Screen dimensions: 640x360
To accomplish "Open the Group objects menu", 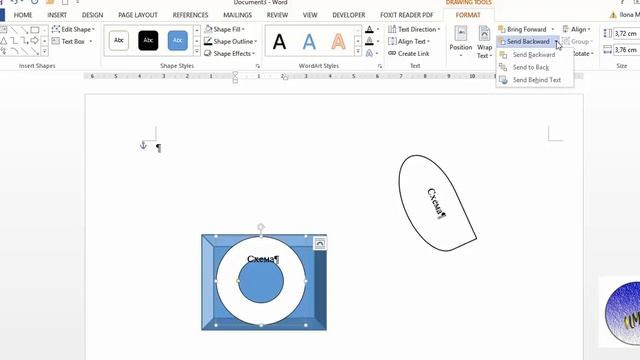I will [x=578, y=42].
